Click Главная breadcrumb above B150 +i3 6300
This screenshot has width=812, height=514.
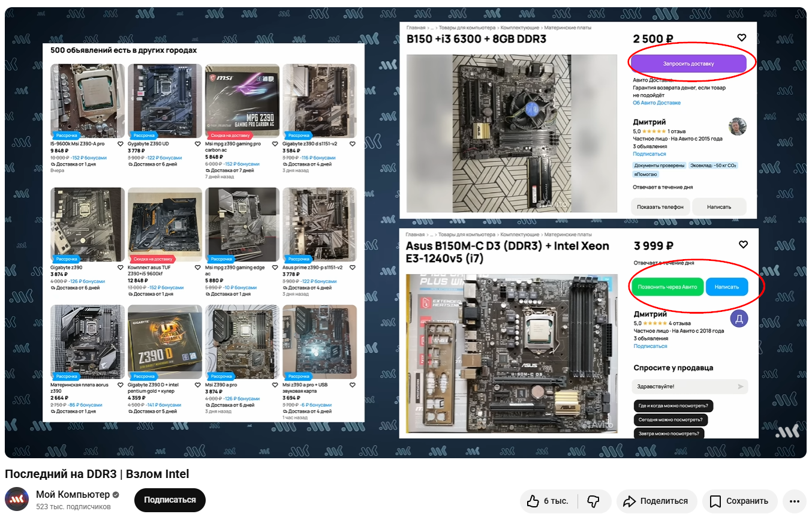[416, 28]
